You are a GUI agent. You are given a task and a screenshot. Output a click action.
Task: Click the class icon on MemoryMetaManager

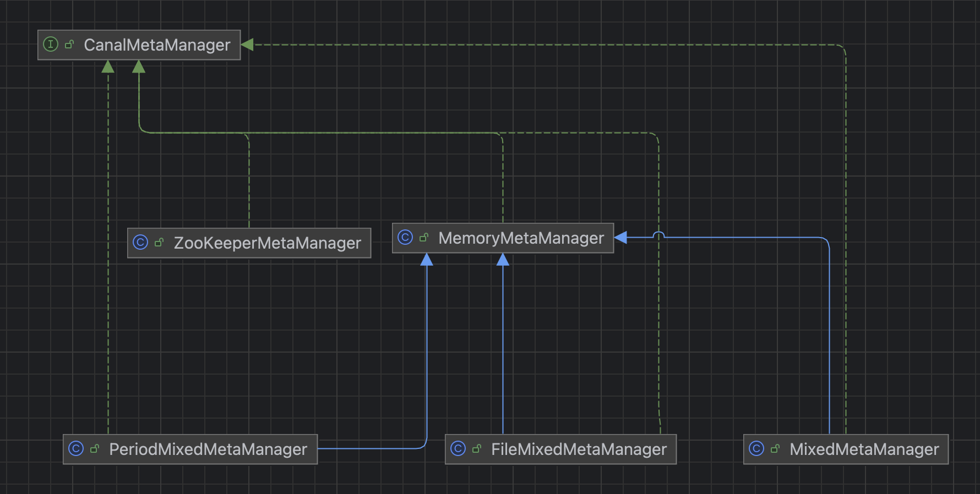click(x=405, y=237)
